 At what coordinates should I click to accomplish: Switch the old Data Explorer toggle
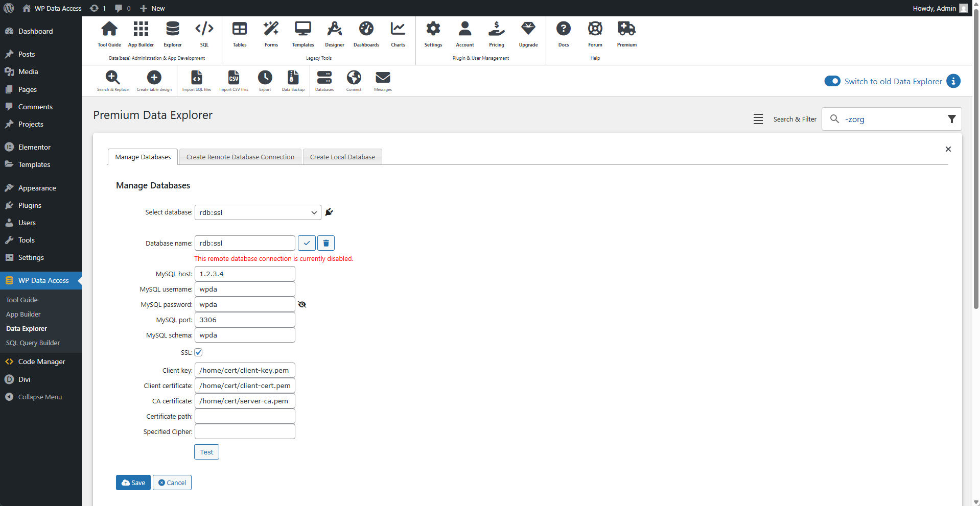(x=832, y=81)
